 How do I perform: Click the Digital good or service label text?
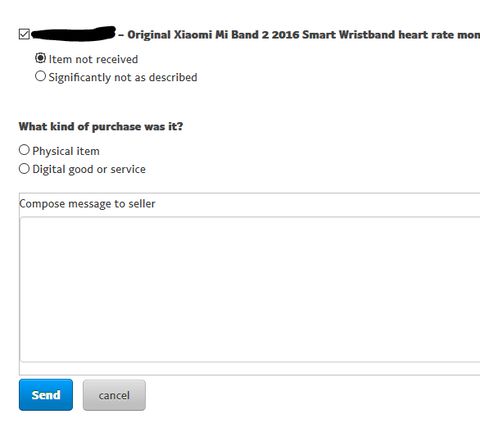(89, 169)
